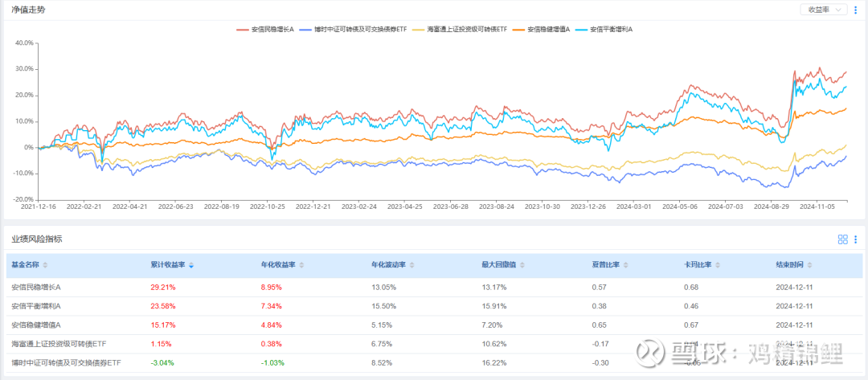Image resolution: width=868 pixels, height=380 pixels.
Task: Click the -3.04% cumulative return cell
Action: 162,363
